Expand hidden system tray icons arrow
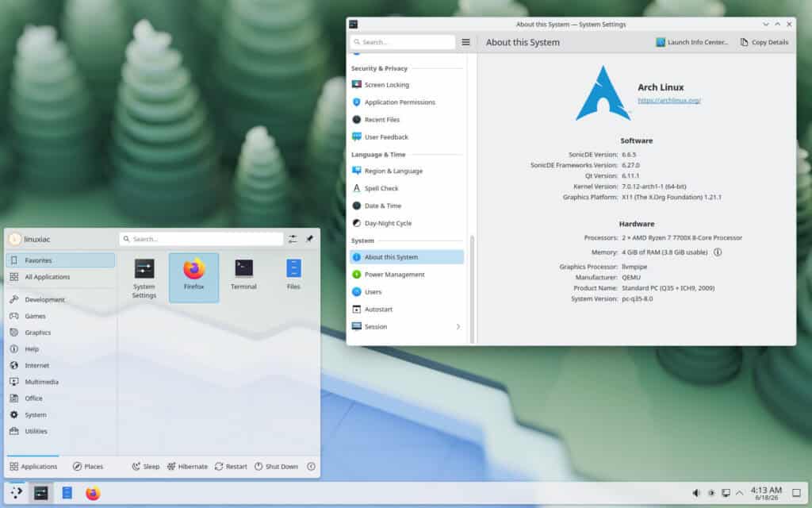The image size is (812, 508). [x=740, y=493]
